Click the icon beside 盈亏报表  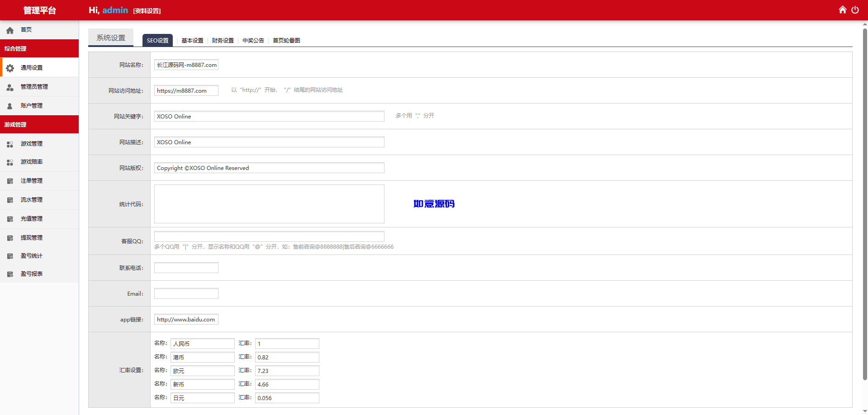point(10,274)
